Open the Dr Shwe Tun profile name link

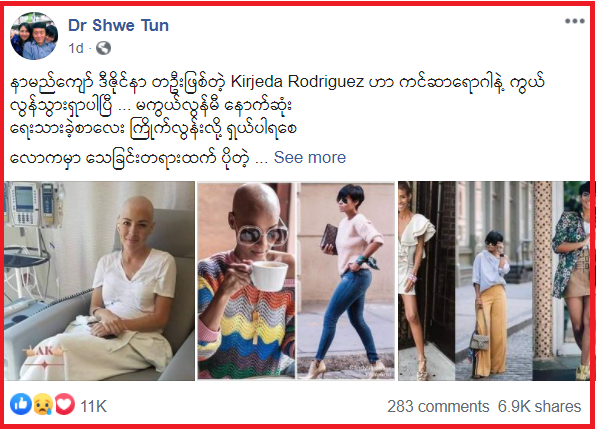point(118,25)
